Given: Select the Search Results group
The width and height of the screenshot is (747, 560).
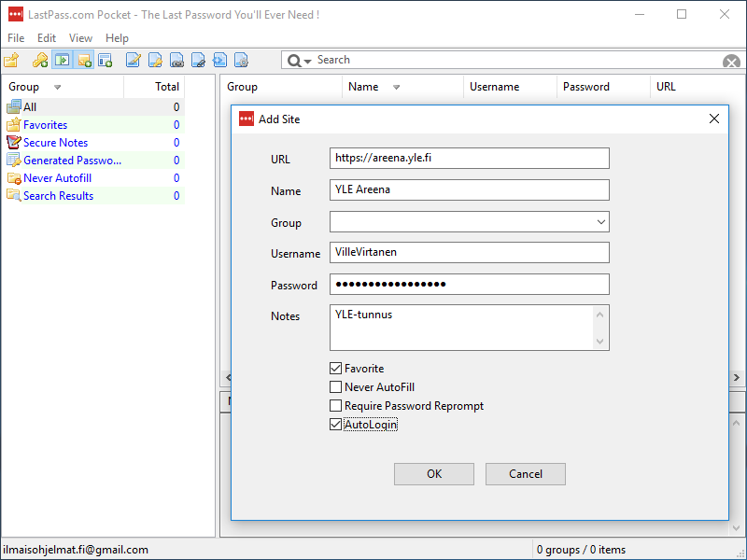Looking at the screenshot, I should click(94, 196).
